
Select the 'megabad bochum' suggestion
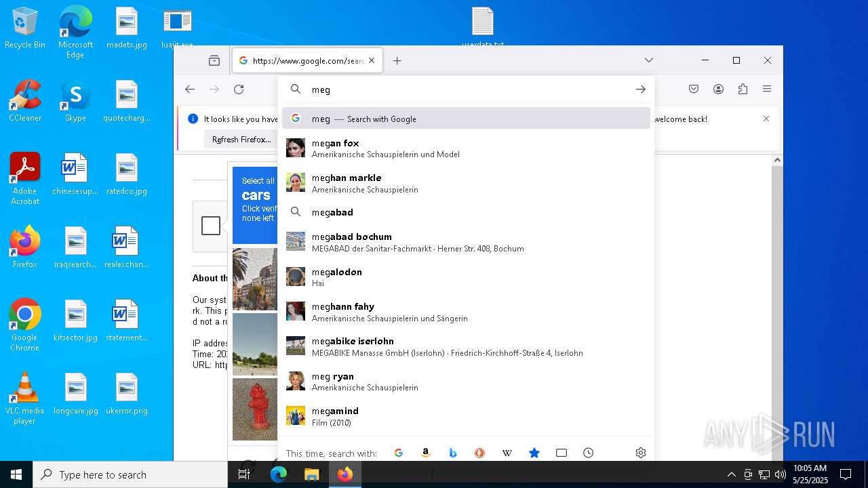pos(466,242)
